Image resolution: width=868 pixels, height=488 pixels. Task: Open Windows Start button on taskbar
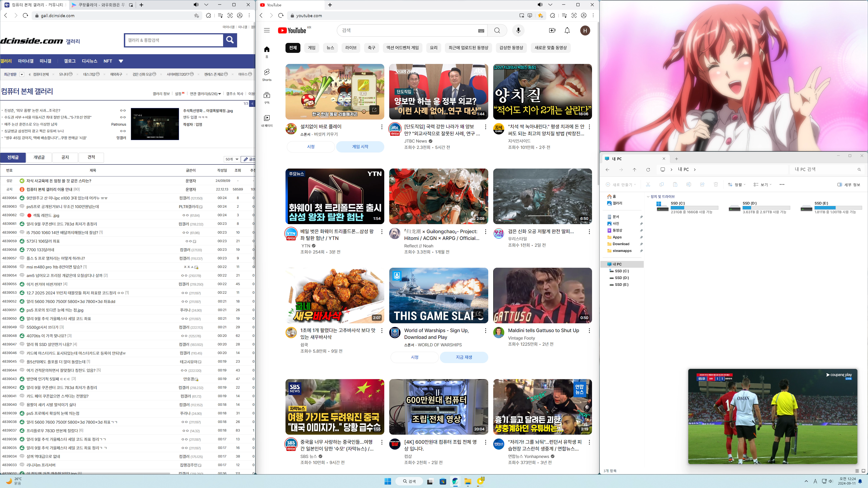coord(387,482)
